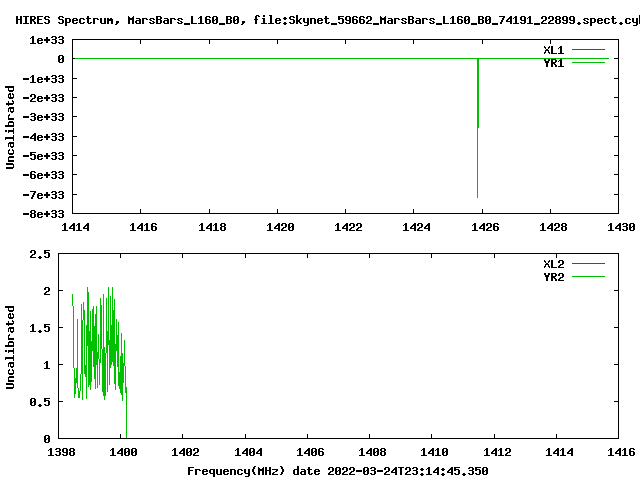The image size is (640, 480).
Task: Click the 1400 x-axis tick label
Action: [123, 452]
